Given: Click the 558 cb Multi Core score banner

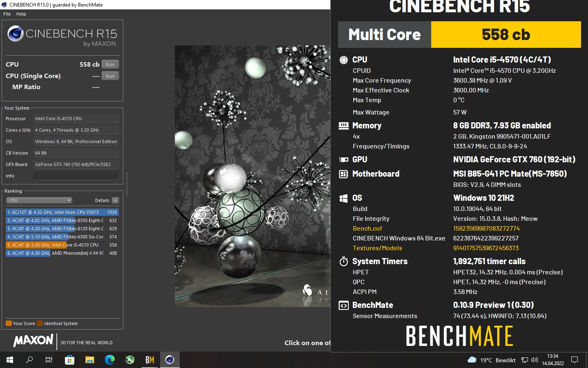Looking at the screenshot, I should point(506,35).
